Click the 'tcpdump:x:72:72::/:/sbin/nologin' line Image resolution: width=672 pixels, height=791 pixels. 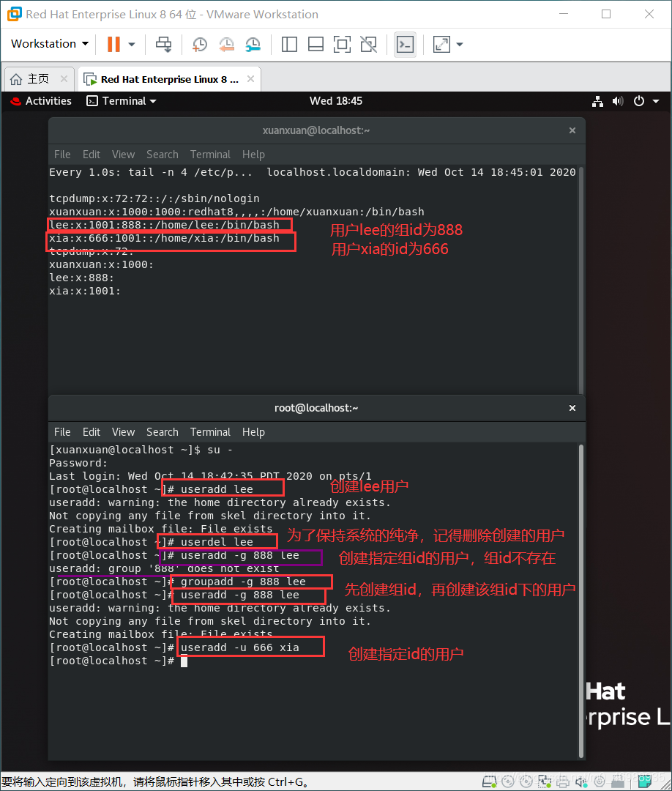(x=154, y=198)
